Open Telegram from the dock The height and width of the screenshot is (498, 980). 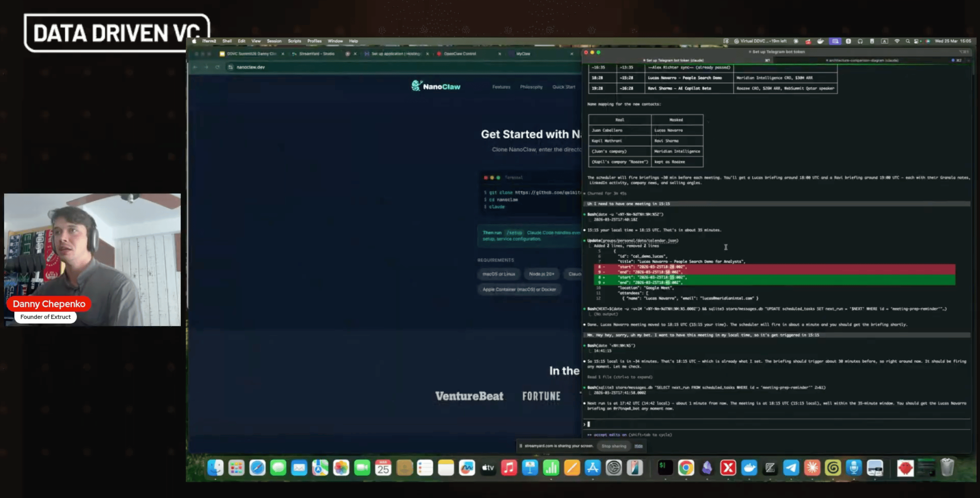(791, 467)
